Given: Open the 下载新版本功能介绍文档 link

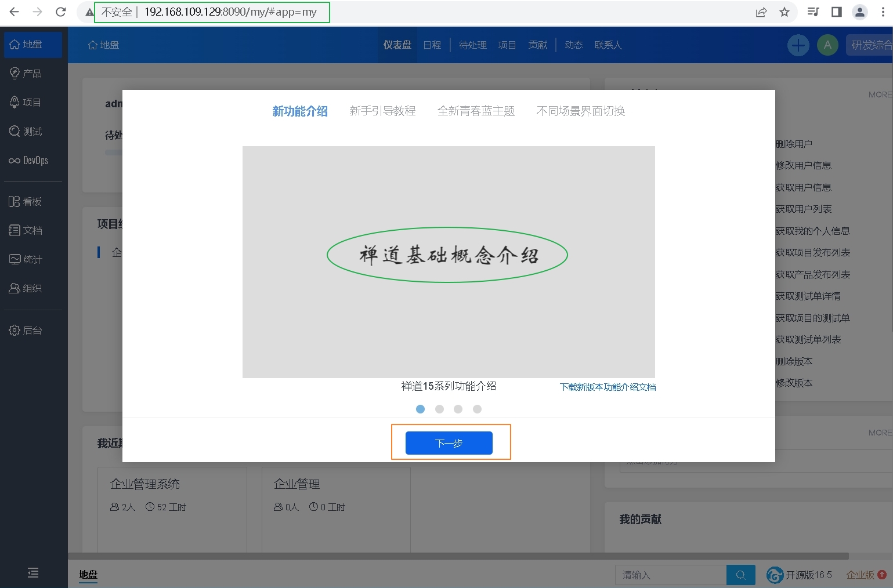Looking at the screenshot, I should [608, 387].
